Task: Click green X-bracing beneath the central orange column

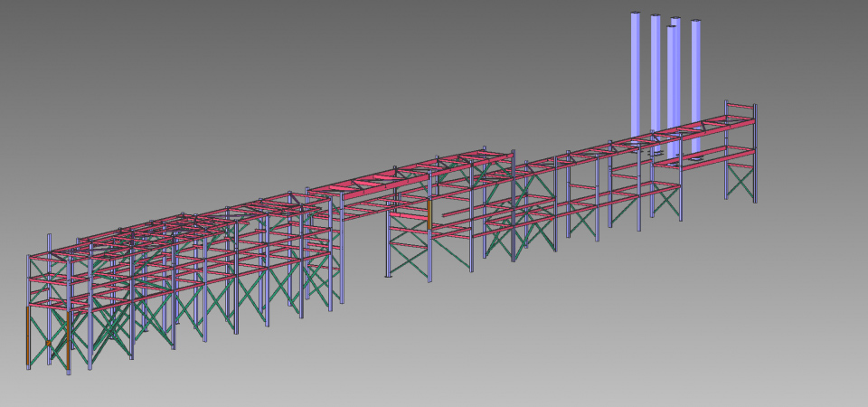Action: pyautogui.click(x=409, y=260)
